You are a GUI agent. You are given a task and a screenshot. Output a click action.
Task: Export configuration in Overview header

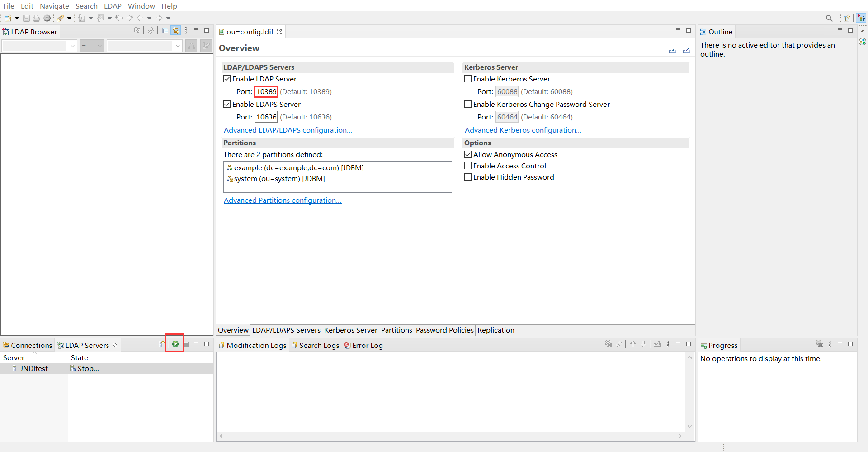(687, 50)
